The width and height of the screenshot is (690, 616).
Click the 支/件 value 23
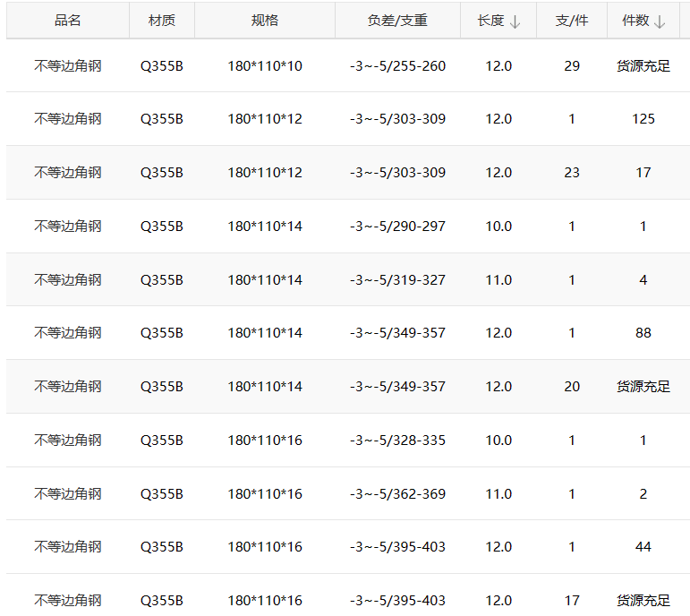point(572,173)
